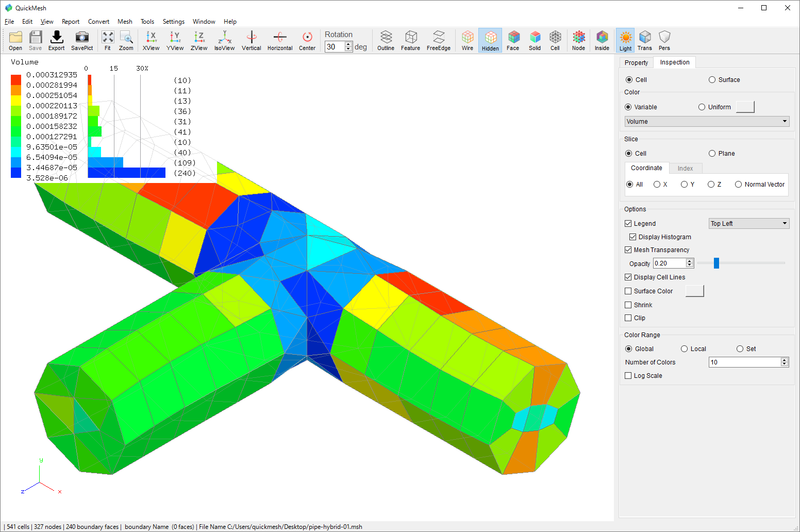Switch to the Index tab

[x=685, y=169]
